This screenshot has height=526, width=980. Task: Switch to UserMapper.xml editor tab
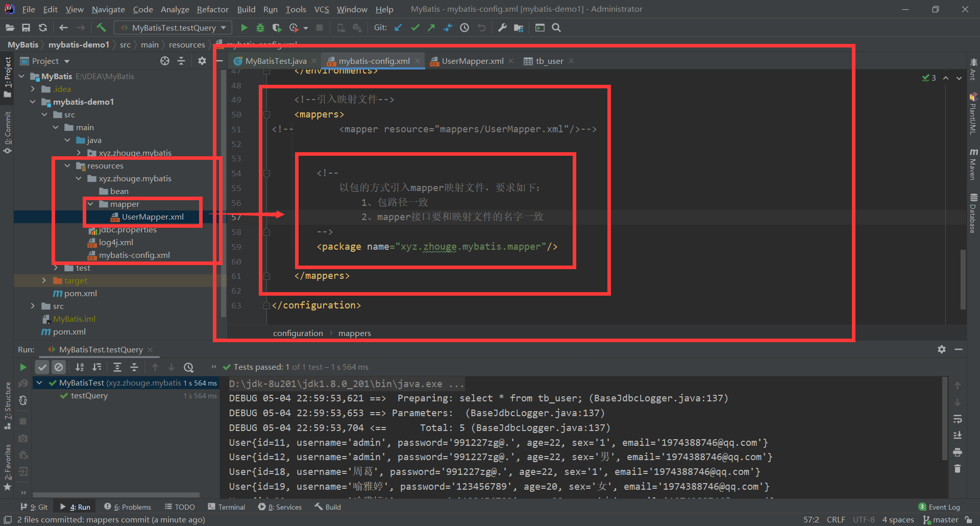[x=472, y=61]
